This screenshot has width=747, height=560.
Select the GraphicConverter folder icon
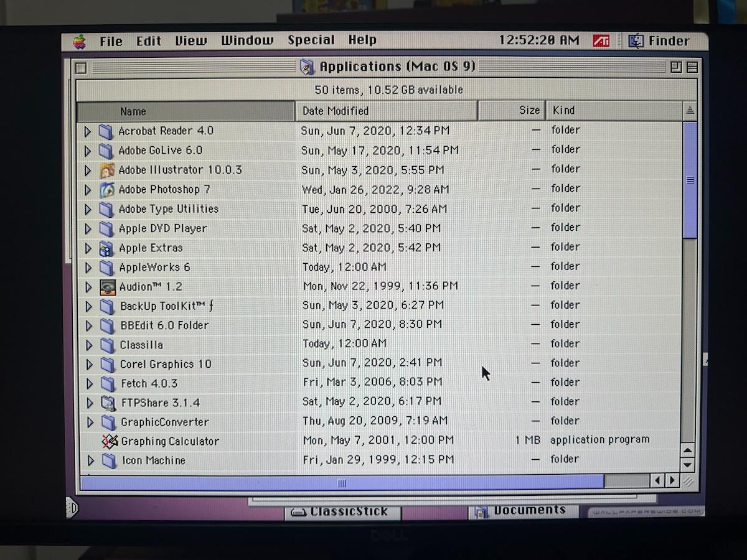(110, 422)
